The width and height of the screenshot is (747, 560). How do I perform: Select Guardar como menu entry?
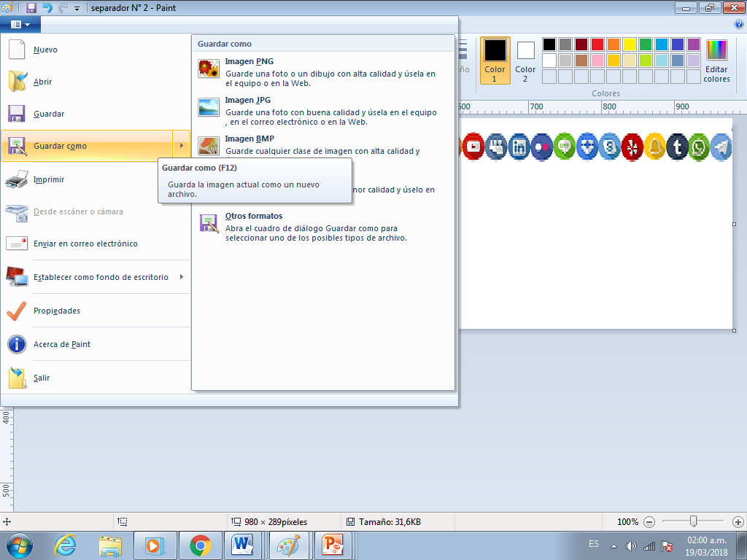tap(87, 146)
